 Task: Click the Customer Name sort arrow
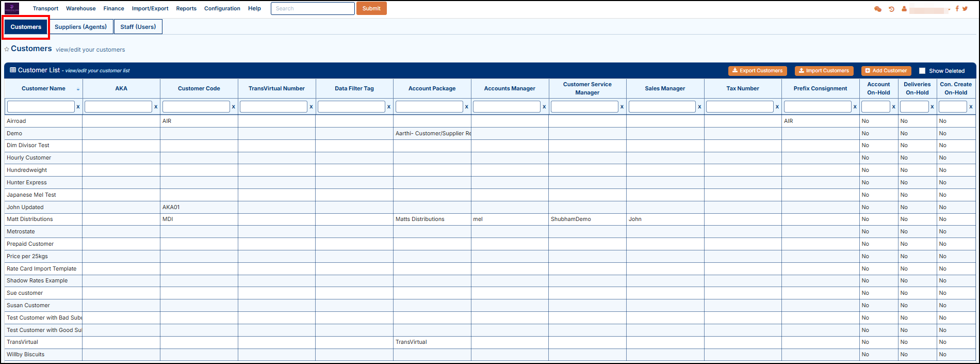(78, 89)
